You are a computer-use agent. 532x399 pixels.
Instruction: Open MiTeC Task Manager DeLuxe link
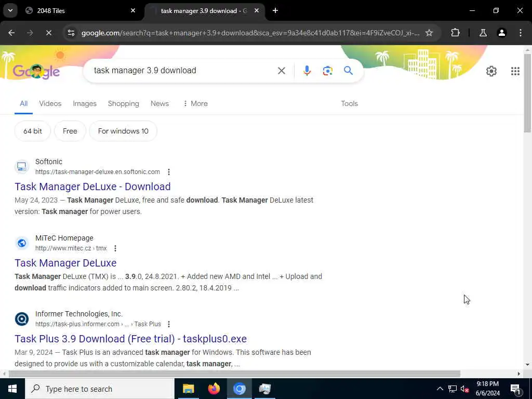[65, 263]
